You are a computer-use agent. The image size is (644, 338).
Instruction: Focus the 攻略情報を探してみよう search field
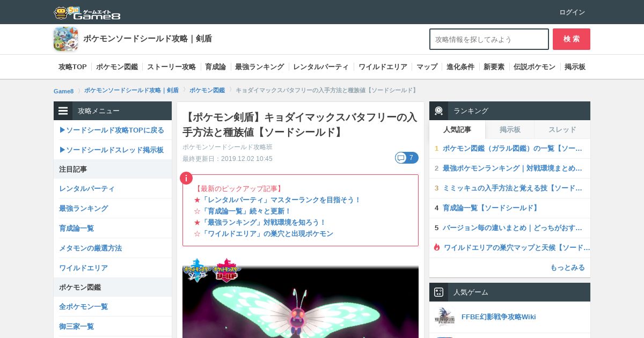coord(489,39)
